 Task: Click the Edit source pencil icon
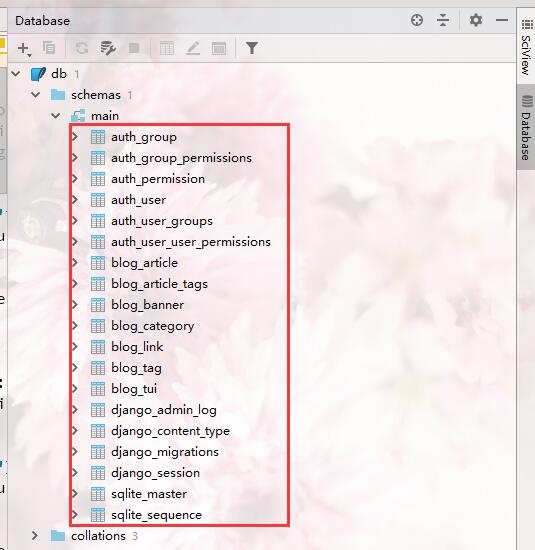tap(193, 48)
